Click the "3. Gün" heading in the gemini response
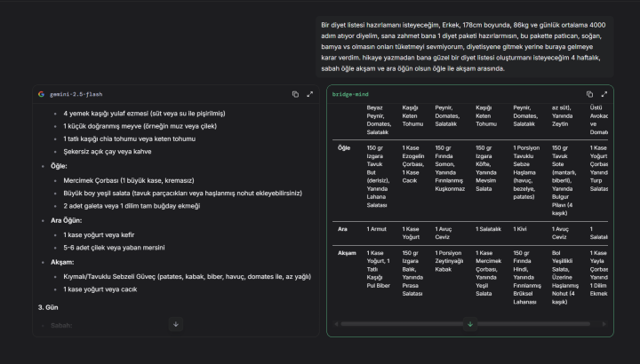This screenshot has height=364, width=640. coord(52,307)
